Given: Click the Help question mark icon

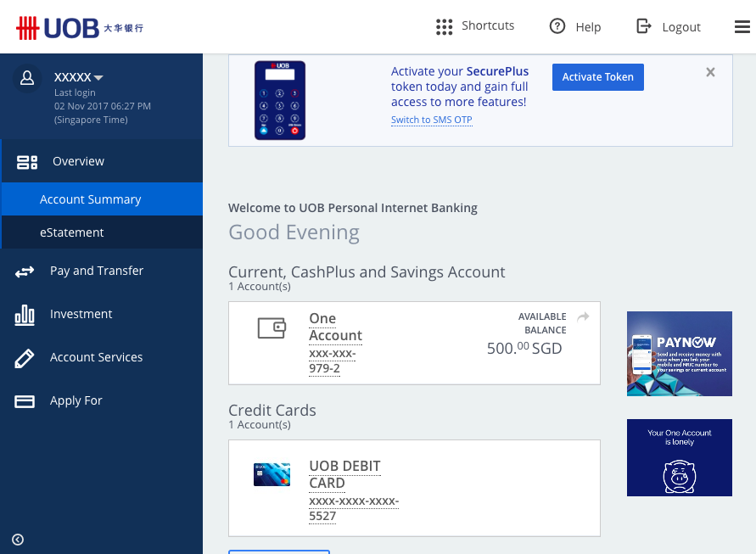Looking at the screenshot, I should 557,26.
